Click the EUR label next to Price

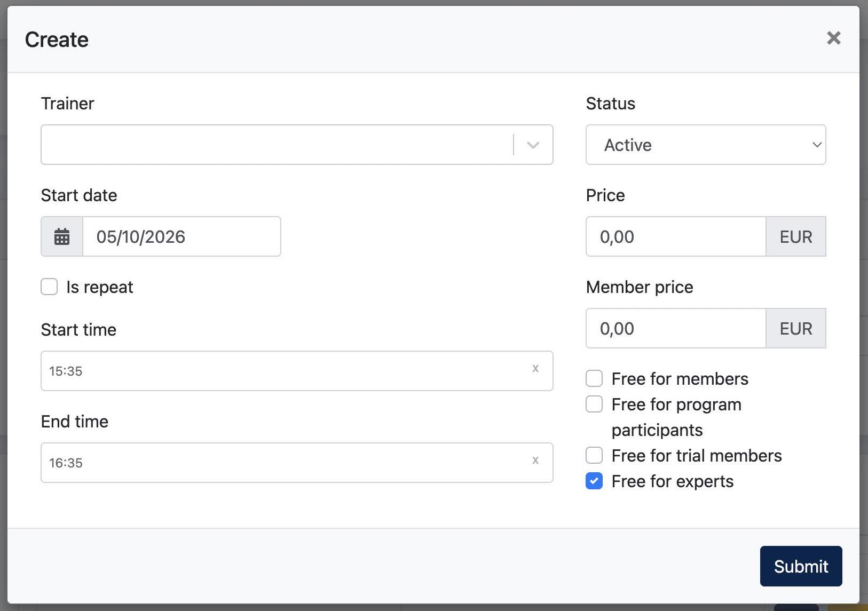pos(796,236)
